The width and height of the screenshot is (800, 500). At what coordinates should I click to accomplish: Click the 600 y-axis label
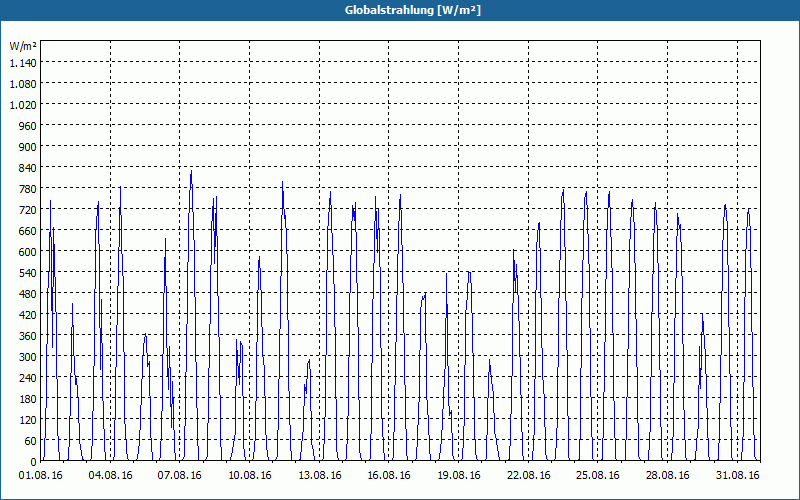[28, 252]
